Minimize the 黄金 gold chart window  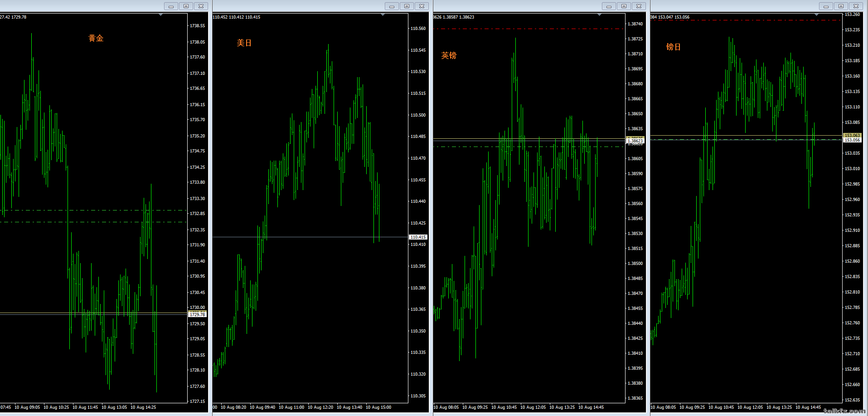(171, 6)
